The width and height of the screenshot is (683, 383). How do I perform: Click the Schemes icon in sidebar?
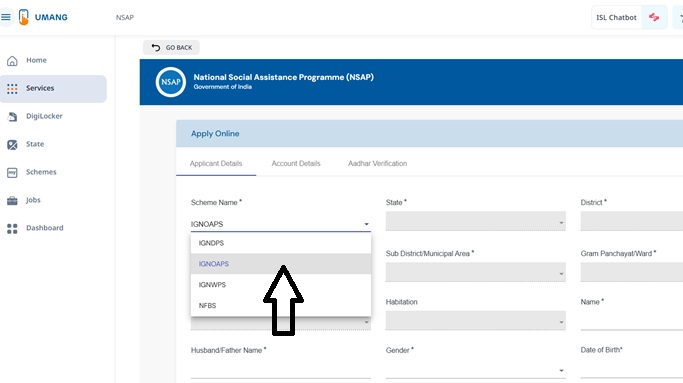[x=12, y=173]
